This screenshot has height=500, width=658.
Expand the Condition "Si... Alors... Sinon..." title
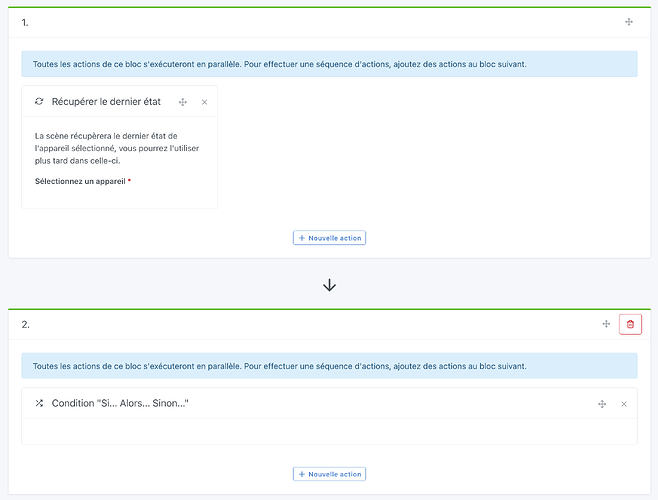point(120,403)
